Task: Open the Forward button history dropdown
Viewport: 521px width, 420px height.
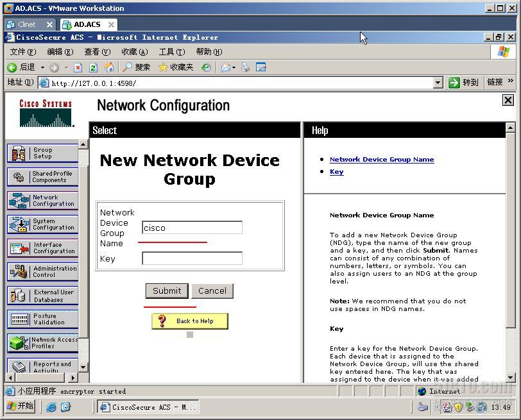Action: [67, 68]
